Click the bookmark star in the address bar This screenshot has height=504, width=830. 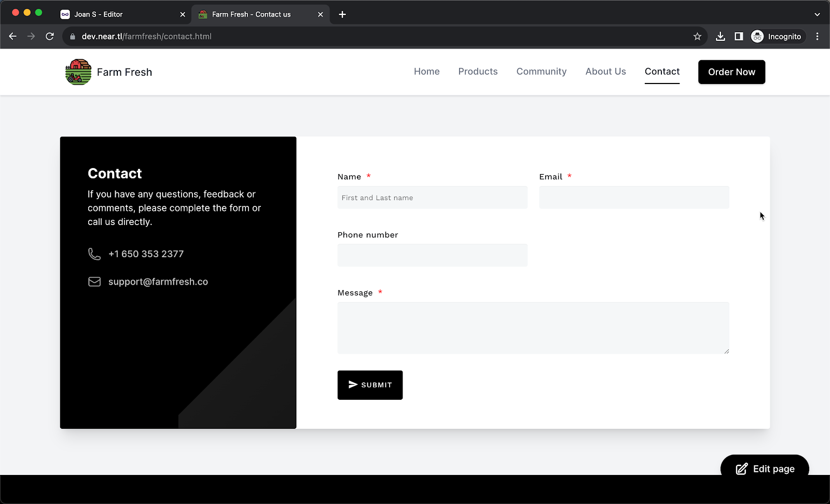(697, 36)
